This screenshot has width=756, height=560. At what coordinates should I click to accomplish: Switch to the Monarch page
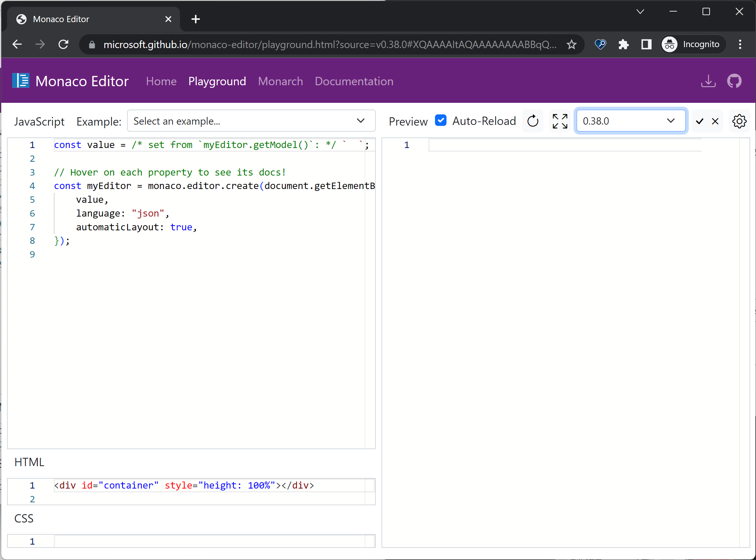280,81
